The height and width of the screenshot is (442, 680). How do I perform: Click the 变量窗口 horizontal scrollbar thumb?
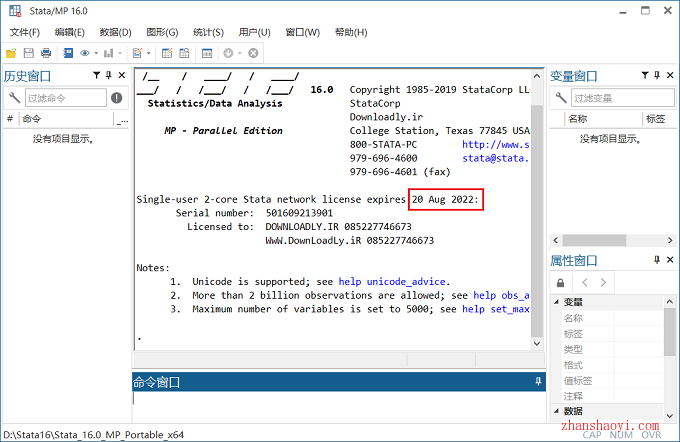point(594,240)
